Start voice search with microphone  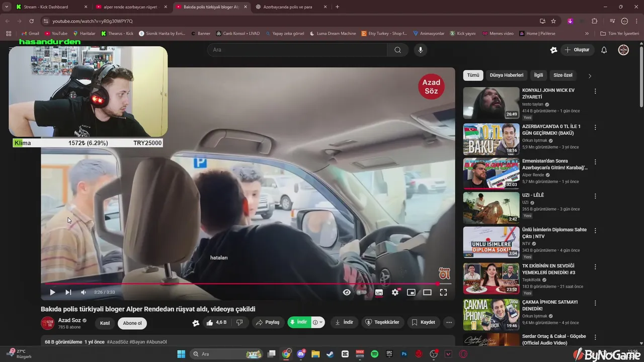click(x=421, y=50)
